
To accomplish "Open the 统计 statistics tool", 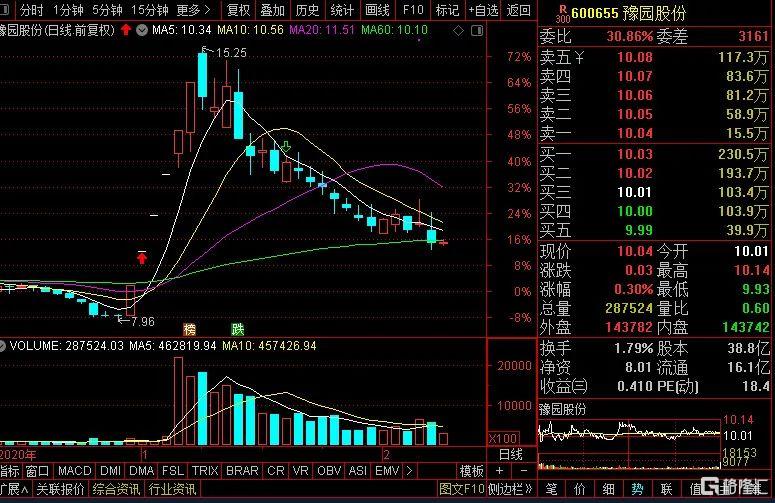I will [x=342, y=10].
